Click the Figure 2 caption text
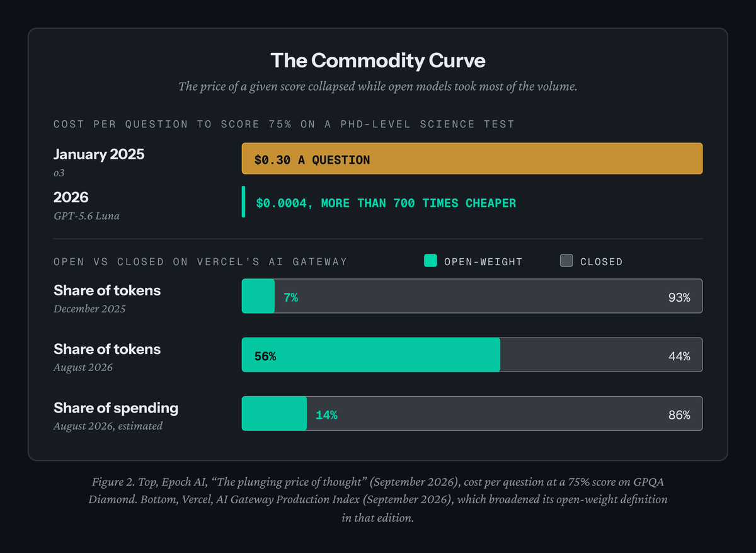The height and width of the screenshot is (553, 756). [378, 499]
